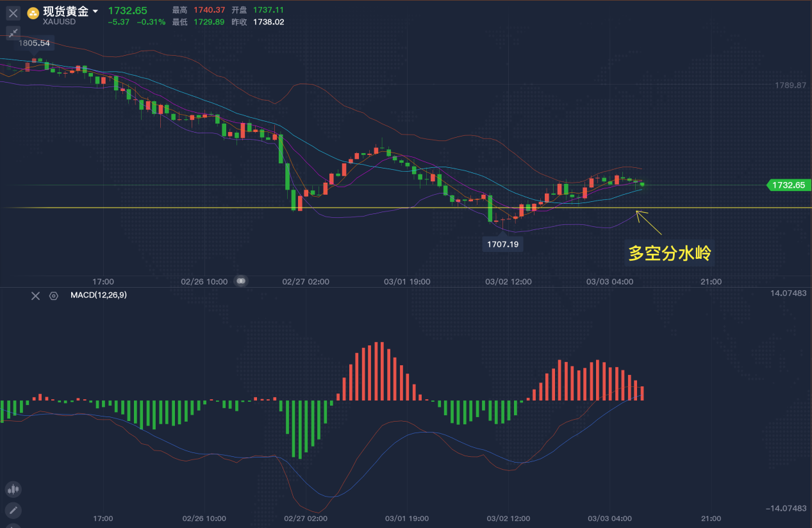Click the 1805.54 high price label
The height and width of the screenshot is (528, 812).
[34, 43]
